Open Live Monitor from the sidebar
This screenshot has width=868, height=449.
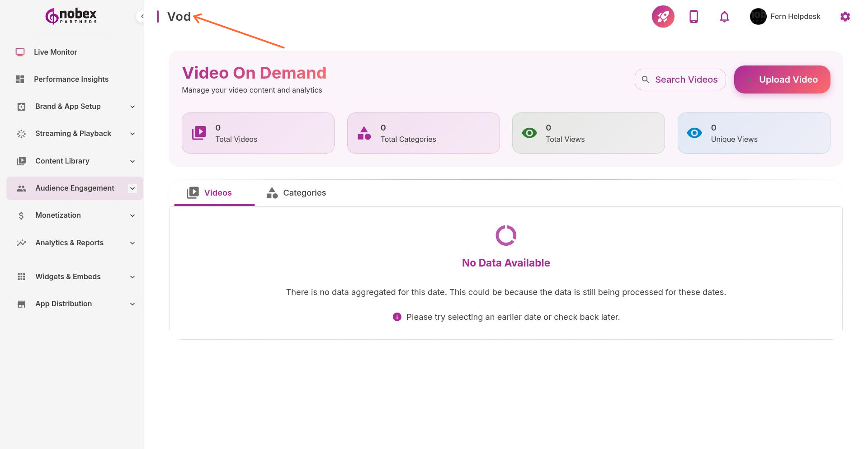(55, 51)
